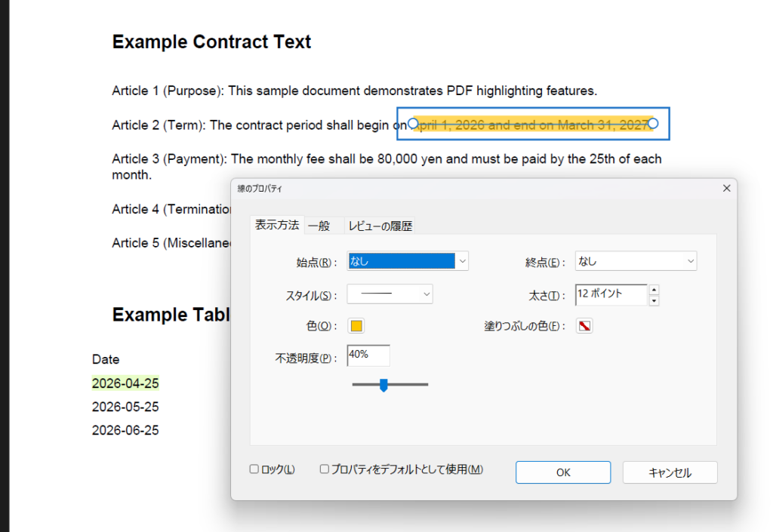Decrease line thickness with down arrow
The height and width of the screenshot is (532, 773).
(x=654, y=300)
